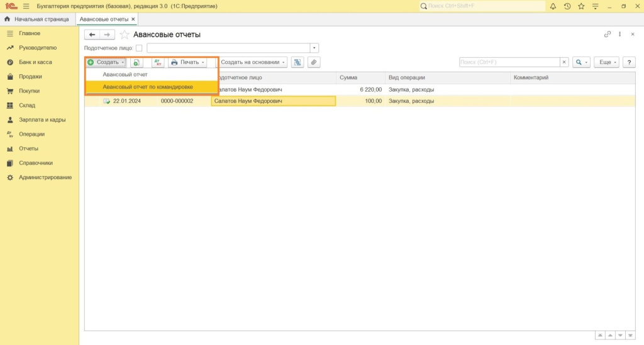Click the paperclip attached files icon
The image size is (644, 345).
click(x=313, y=62)
